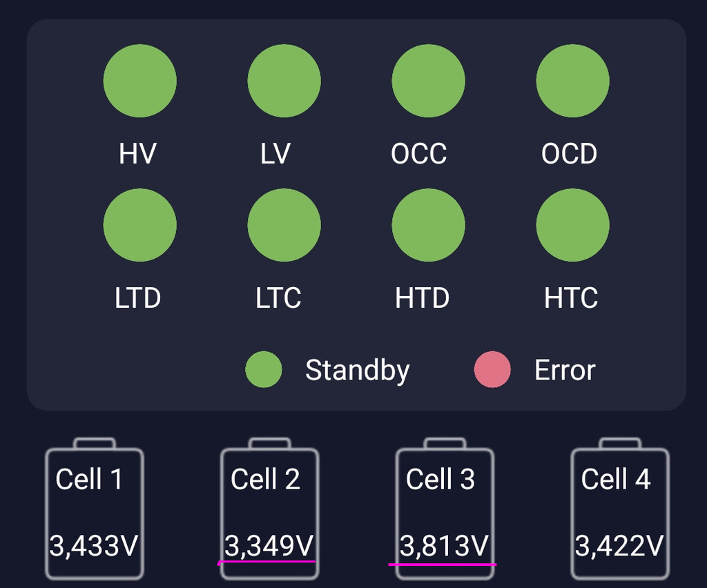Open the Cell 4 battery icon

point(620,508)
